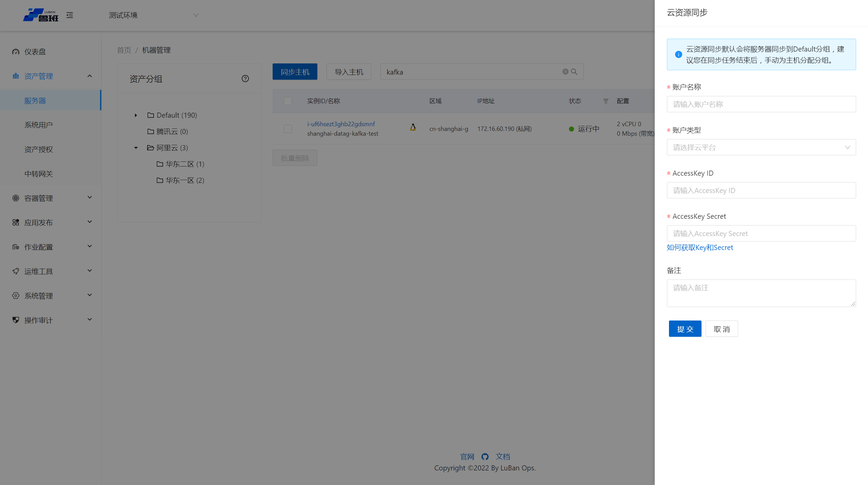
Task: Click the Linux penguin icon in the kafka row
Action: point(413,127)
